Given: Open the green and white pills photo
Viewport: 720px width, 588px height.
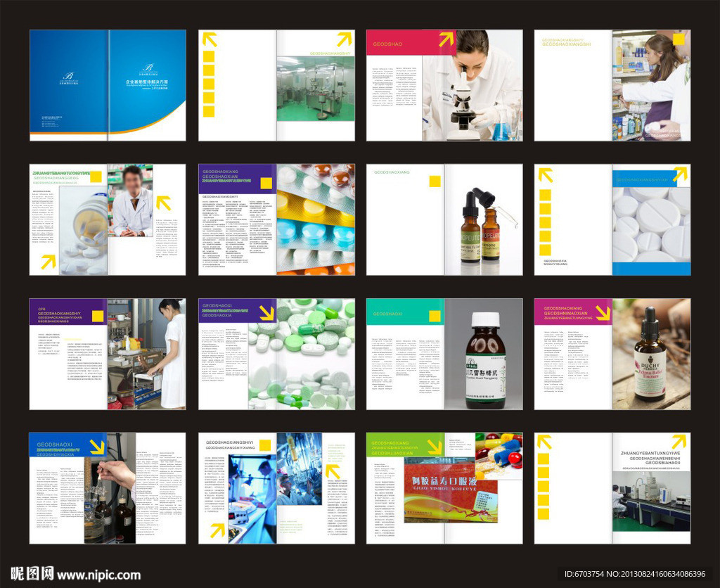Looking at the screenshot, I should [x=302, y=354].
